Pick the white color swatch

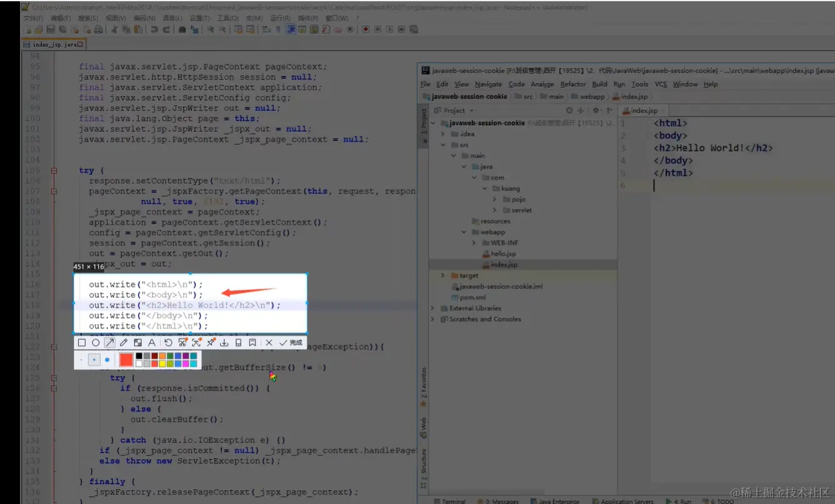[139, 363]
